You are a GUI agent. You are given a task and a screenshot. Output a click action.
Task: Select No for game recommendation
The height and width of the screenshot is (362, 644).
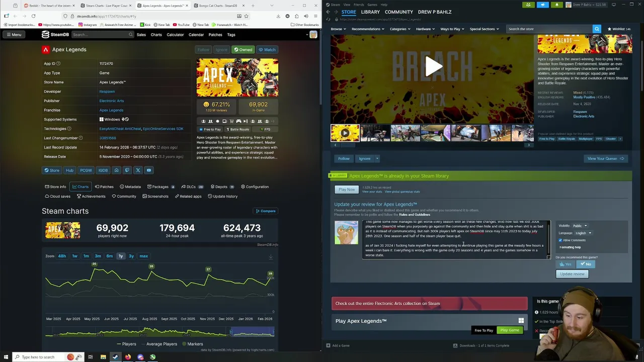[586, 264]
